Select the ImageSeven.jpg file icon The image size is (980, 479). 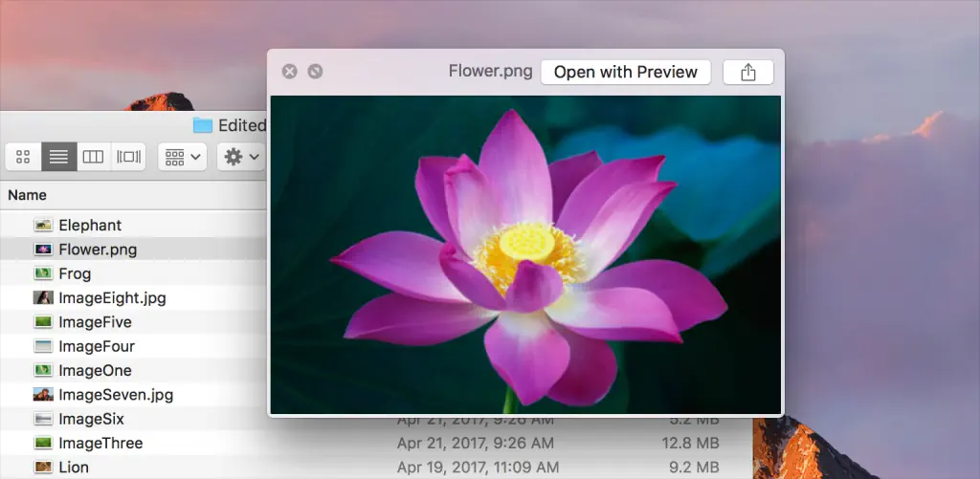[x=43, y=395]
